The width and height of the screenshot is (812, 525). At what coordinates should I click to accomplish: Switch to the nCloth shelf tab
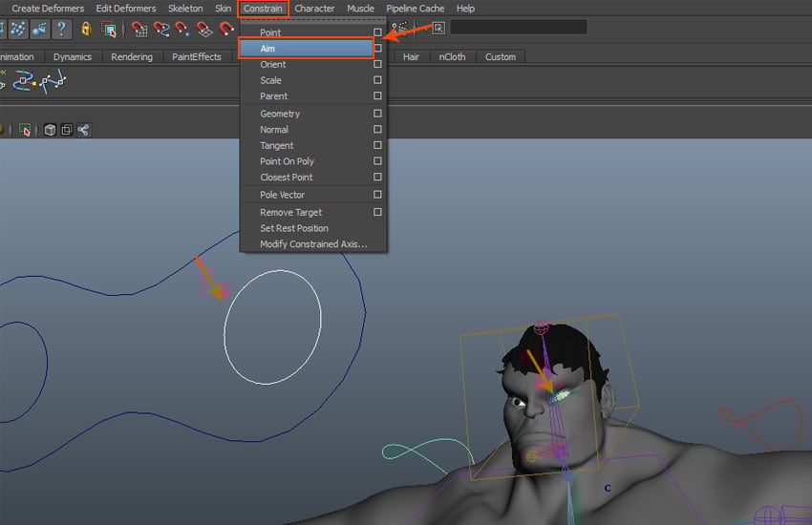[452, 57]
